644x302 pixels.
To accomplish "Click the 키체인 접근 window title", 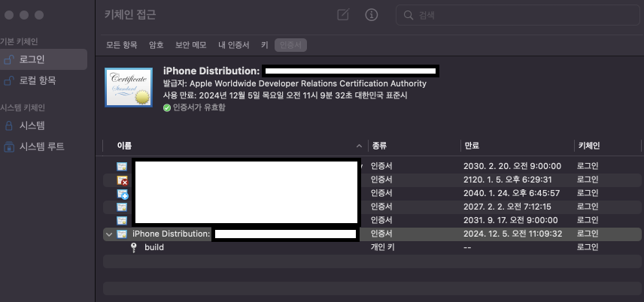I will 130,15.
